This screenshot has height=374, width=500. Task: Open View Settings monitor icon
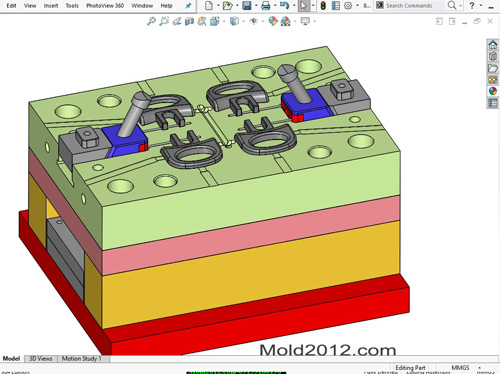305,21
